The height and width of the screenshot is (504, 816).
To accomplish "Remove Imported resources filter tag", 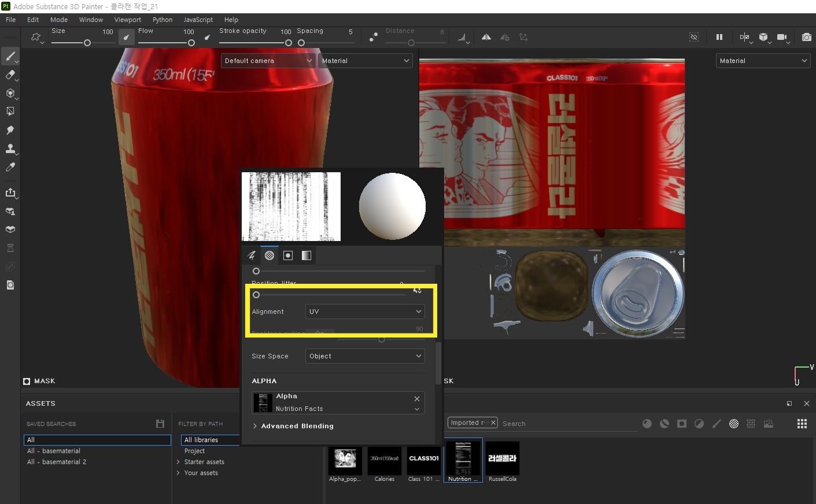I will [493, 423].
